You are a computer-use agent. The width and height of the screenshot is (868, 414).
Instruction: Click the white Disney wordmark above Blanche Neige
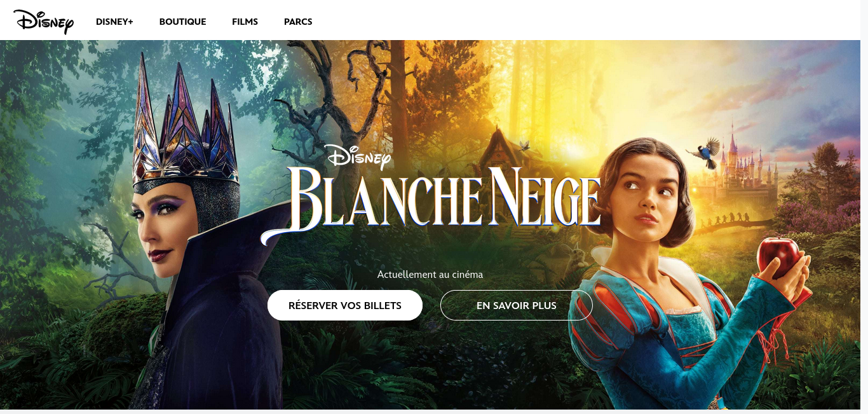[358, 157]
